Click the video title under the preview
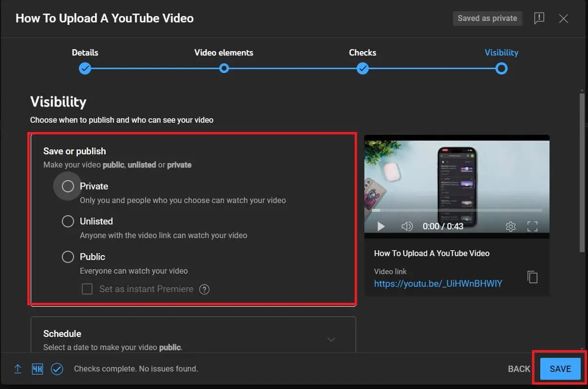Screen dimensions: 588x389 coord(432,253)
